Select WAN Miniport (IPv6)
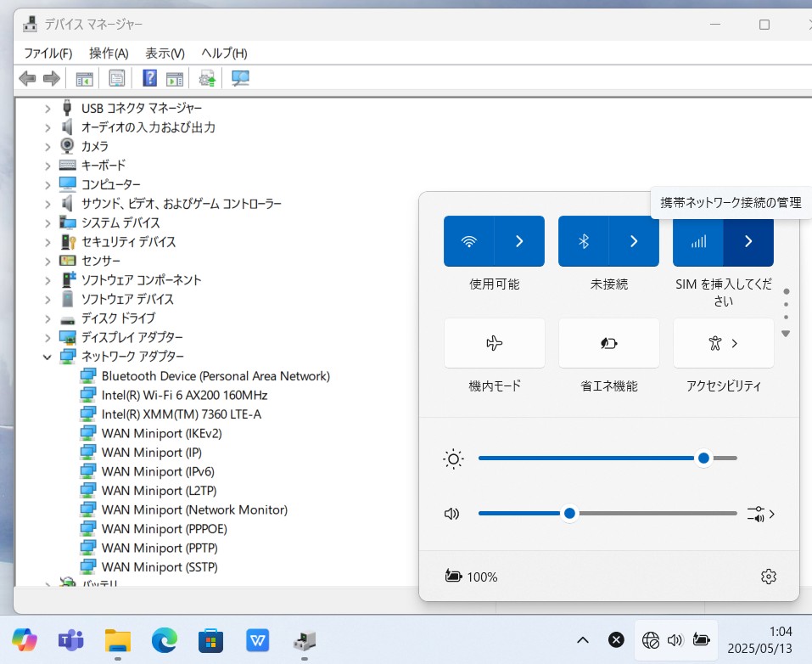The image size is (812, 664). (x=158, y=472)
